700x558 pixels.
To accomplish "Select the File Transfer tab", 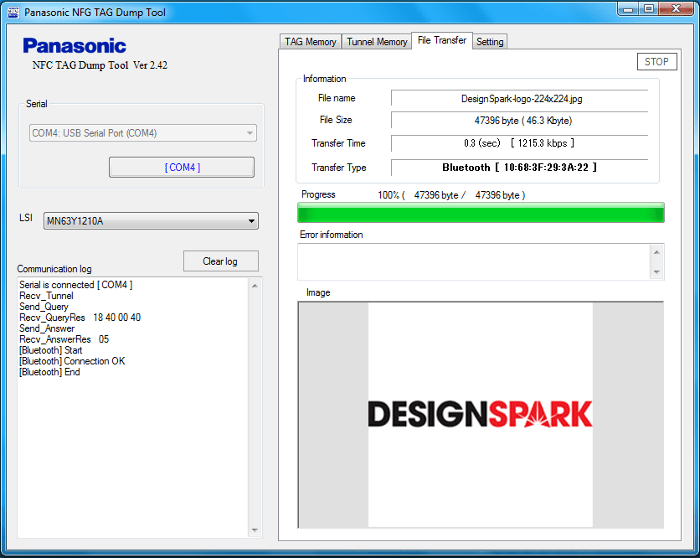I will [442, 40].
